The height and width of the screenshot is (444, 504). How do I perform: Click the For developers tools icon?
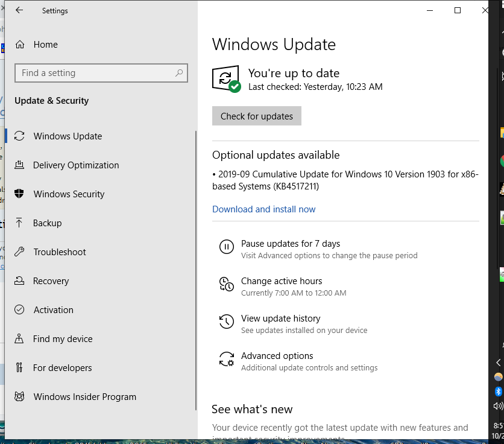(x=19, y=367)
